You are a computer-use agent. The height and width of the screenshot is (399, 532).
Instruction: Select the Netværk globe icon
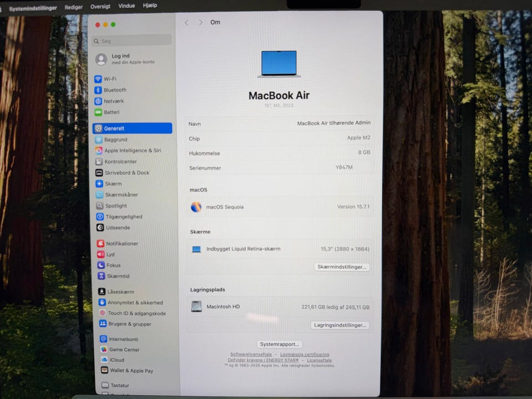(x=98, y=101)
